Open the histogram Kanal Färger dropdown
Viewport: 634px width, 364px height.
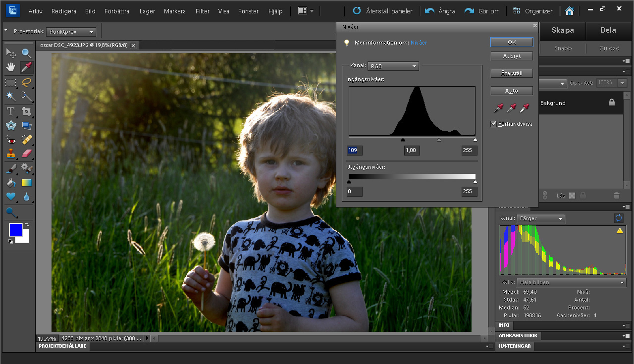coord(540,218)
